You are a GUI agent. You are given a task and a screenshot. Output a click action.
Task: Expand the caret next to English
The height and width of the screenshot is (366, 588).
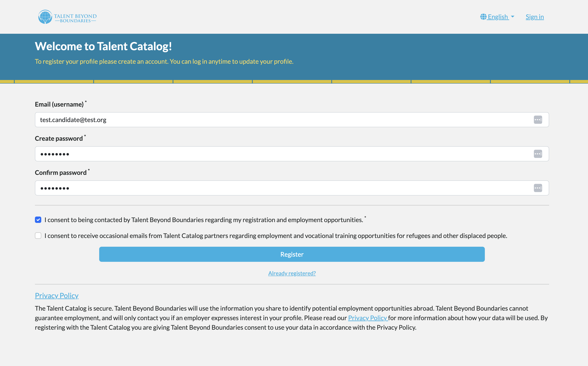(513, 16)
